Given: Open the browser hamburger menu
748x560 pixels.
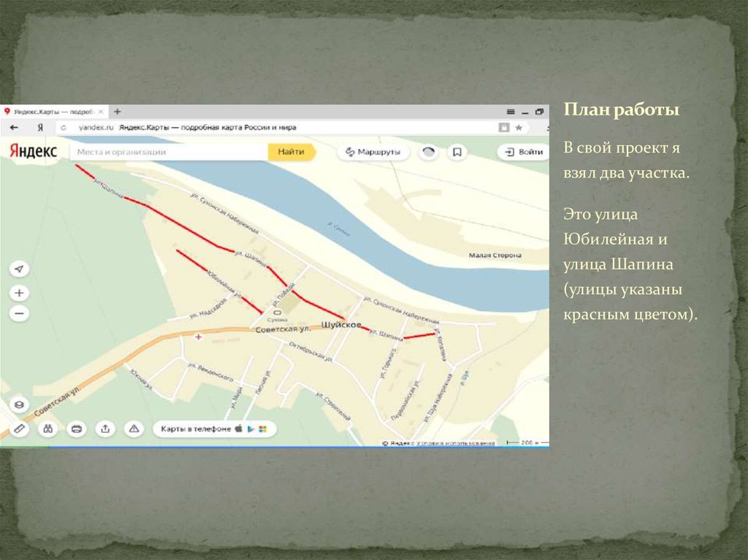Looking at the screenshot, I should 509,112.
